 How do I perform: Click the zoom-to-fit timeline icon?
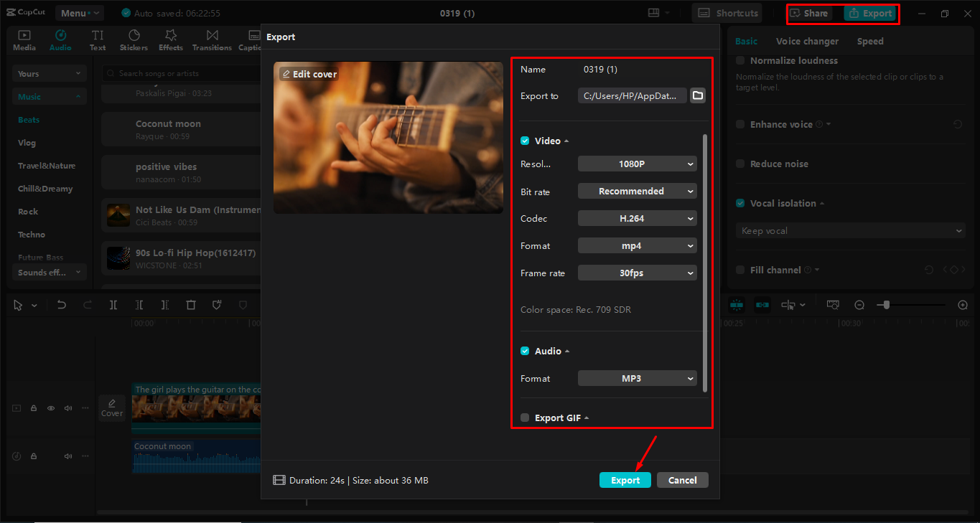point(833,305)
